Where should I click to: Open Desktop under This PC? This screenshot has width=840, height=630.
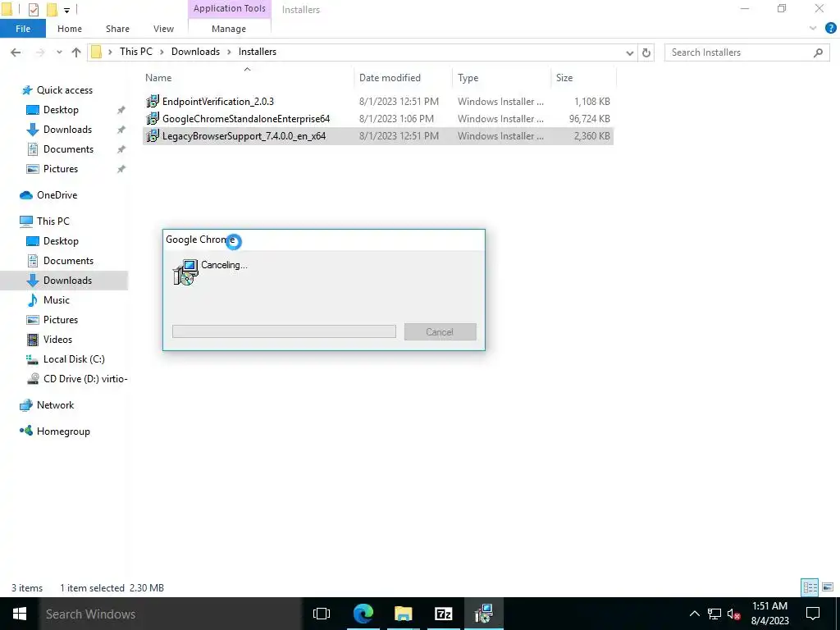(61, 241)
